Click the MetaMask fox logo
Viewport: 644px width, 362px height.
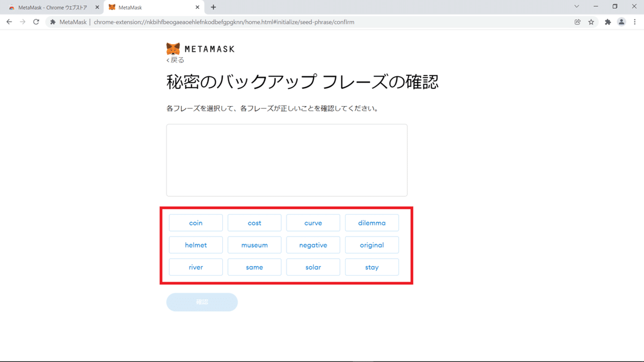pyautogui.click(x=173, y=49)
